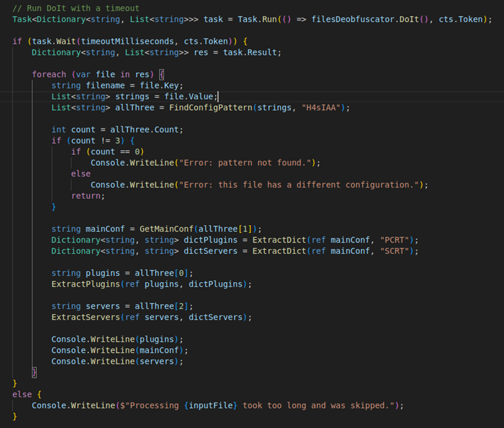Click 'file.Key' in the filename line
The width and height of the screenshot is (504, 428).
click(x=159, y=86)
